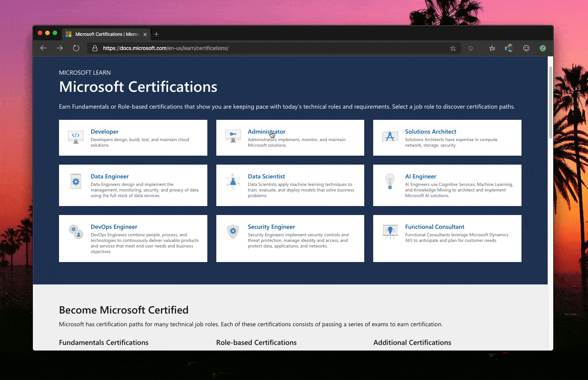Viewport: 588px width, 380px height.
Task: Go forward with the browser forward arrow
Action: click(x=60, y=48)
